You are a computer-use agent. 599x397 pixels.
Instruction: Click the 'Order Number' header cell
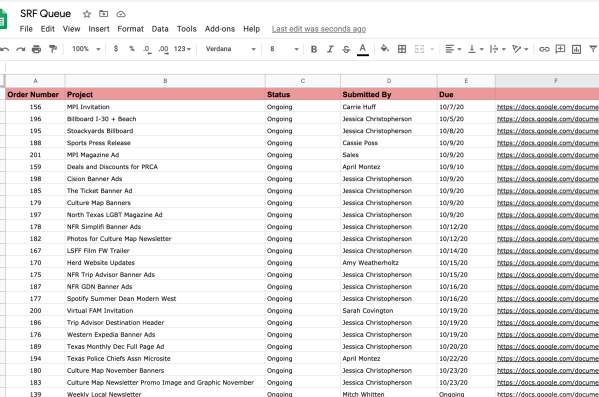coord(35,94)
